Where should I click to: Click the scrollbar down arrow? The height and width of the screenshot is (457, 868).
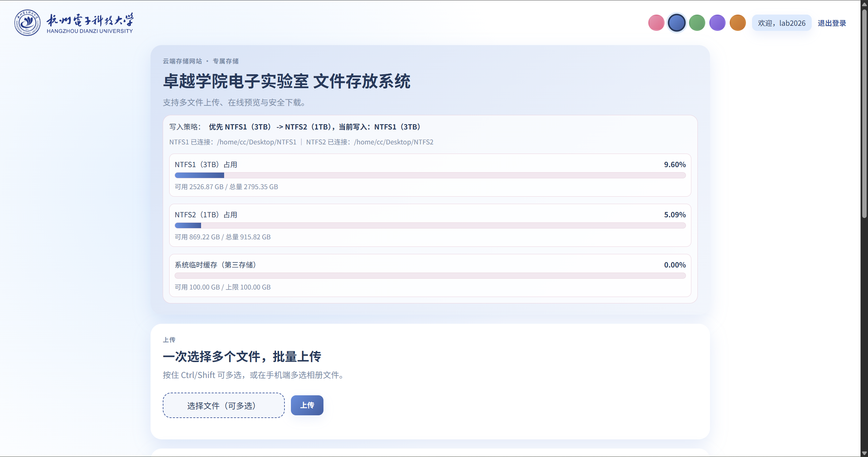[864, 453]
